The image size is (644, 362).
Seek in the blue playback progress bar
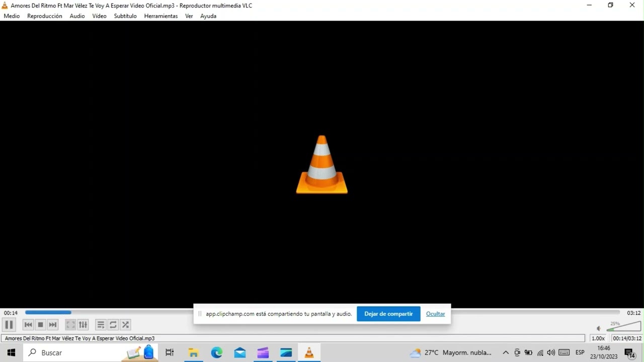point(322,313)
